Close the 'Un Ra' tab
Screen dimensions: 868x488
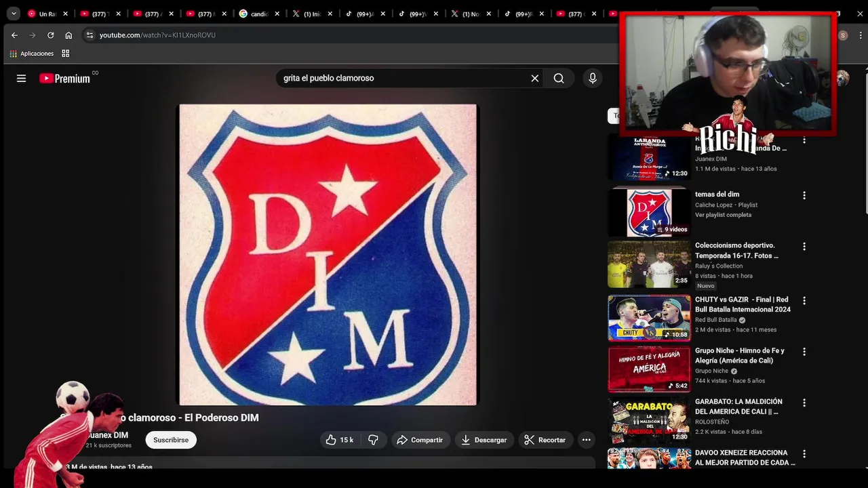pyautogui.click(x=66, y=14)
